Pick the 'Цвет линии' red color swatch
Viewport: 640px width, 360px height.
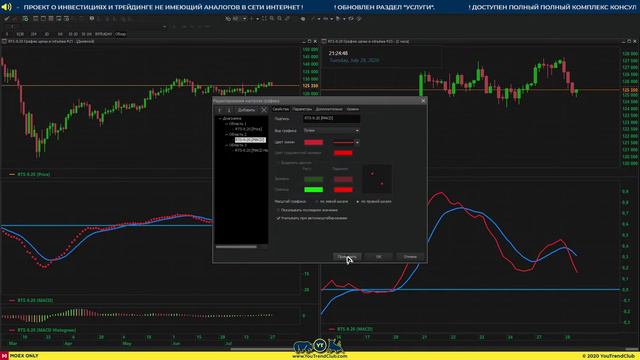(x=313, y=142)
